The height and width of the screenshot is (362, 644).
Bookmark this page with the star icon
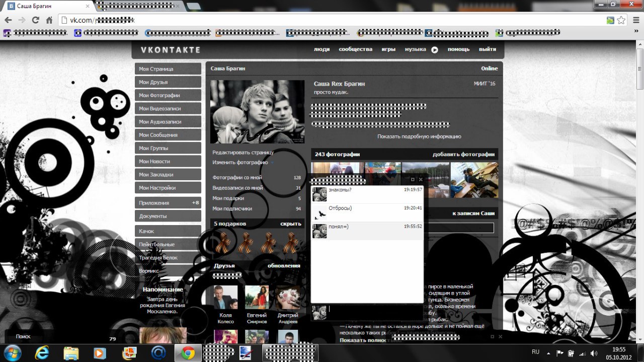click(621, 20)
